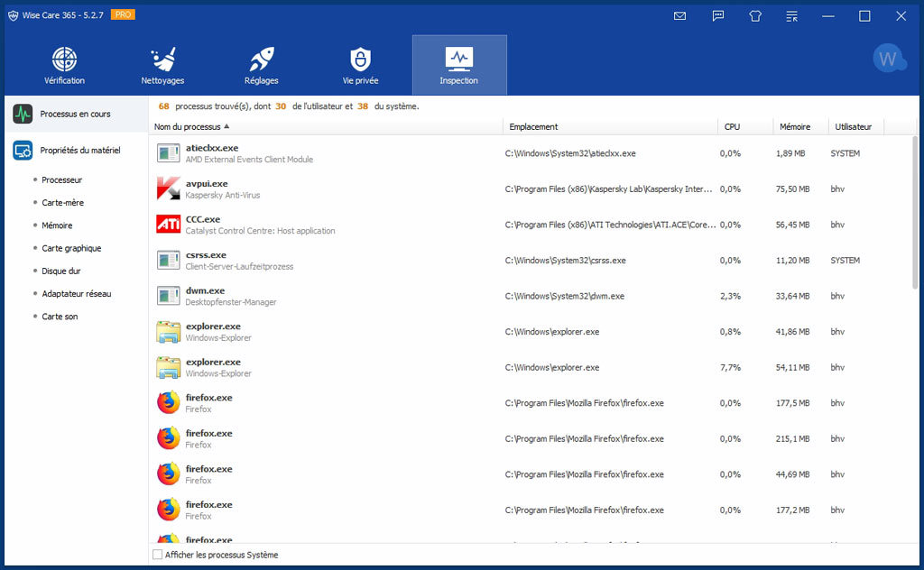Screen dimensions: 924x570
Task: Open the Réglages tab
Action: pos(261,65)
